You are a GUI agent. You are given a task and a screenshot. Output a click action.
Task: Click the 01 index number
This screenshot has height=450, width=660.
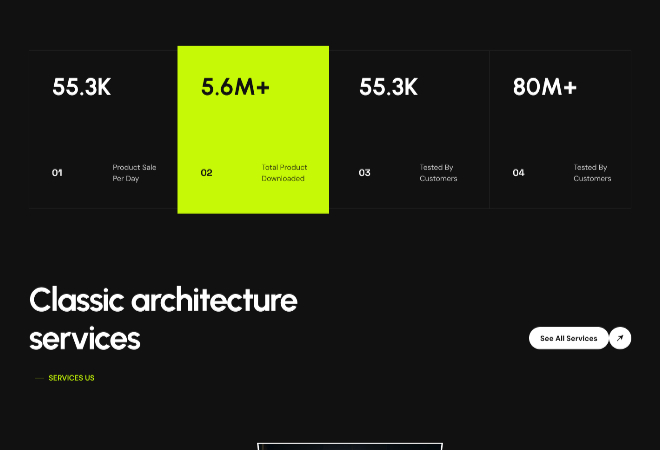click(x=57, y=173)
